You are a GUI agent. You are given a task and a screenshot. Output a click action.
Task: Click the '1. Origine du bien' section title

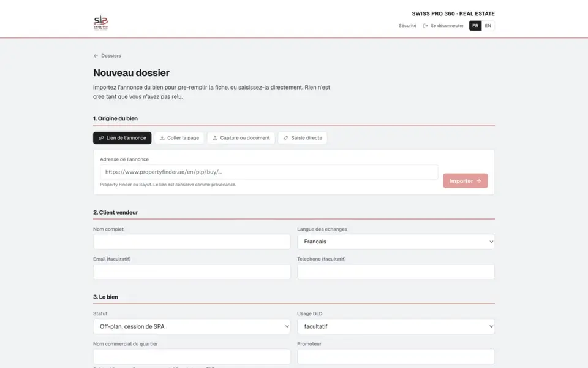pyautogui.click(x=116, y=118)
